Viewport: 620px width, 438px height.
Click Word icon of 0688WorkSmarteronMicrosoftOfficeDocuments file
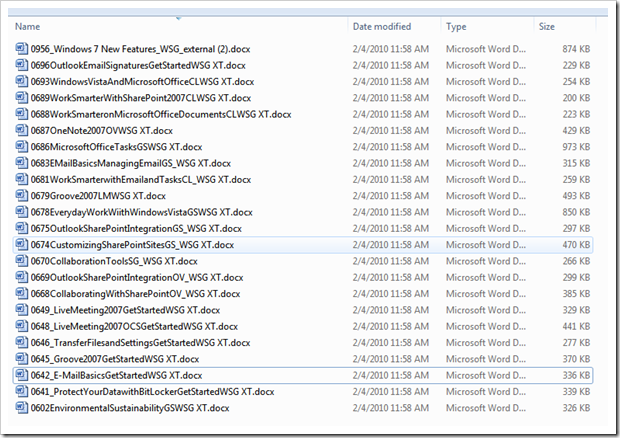pos(21,113)
